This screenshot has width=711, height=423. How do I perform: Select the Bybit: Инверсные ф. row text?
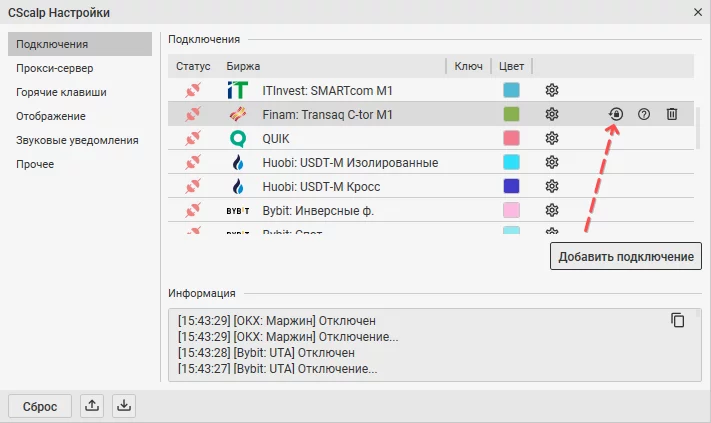[318, 211]
